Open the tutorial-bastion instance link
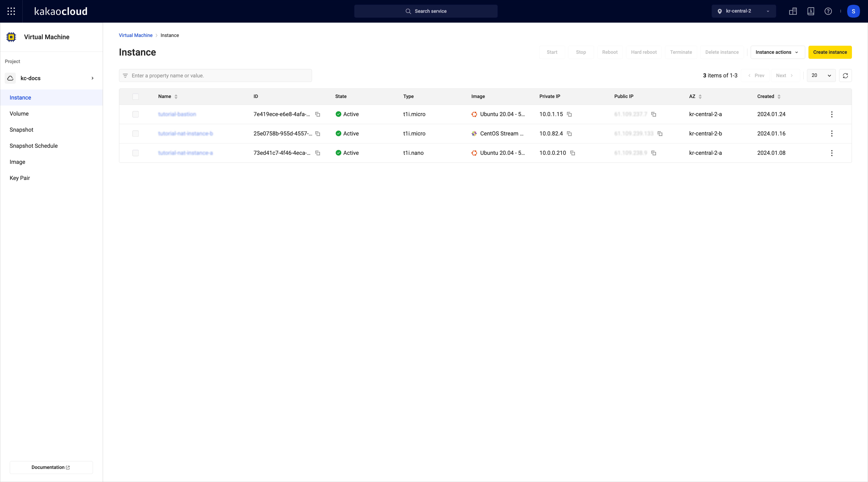Viewport: 868px width, 482px height. pyautogui.click(x=177, y=114)
